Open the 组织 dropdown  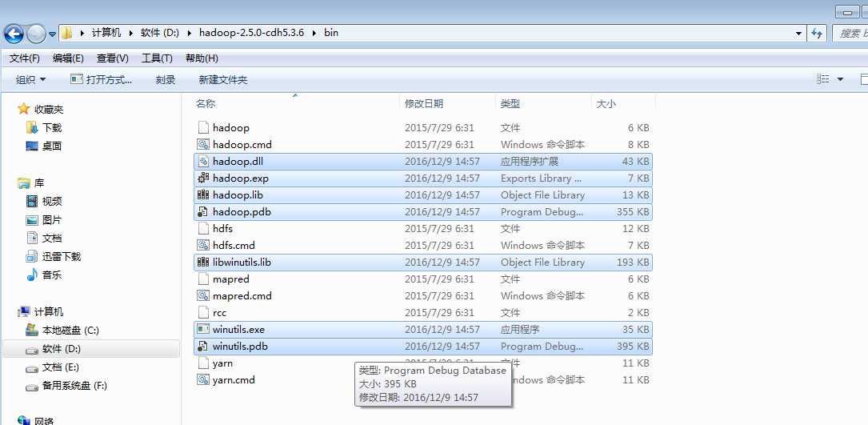pyautogui.click(x=31, y=80)
